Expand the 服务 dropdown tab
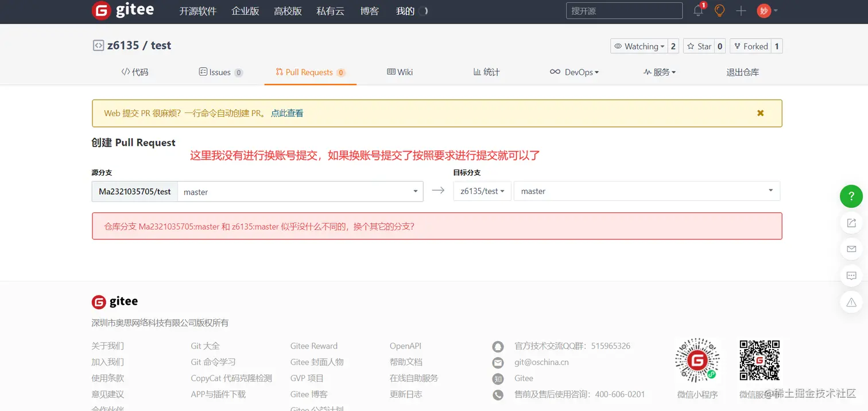The image size is (868, 411). click(x=660, y=72)
